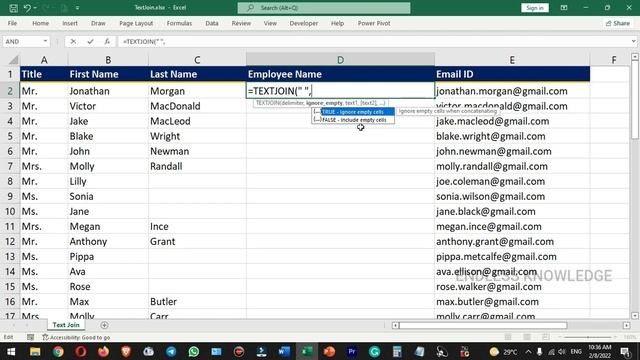Screen dimensions: 640x360
Task: Open Firefox from the taskbar
Action: [x=104, y=351]
